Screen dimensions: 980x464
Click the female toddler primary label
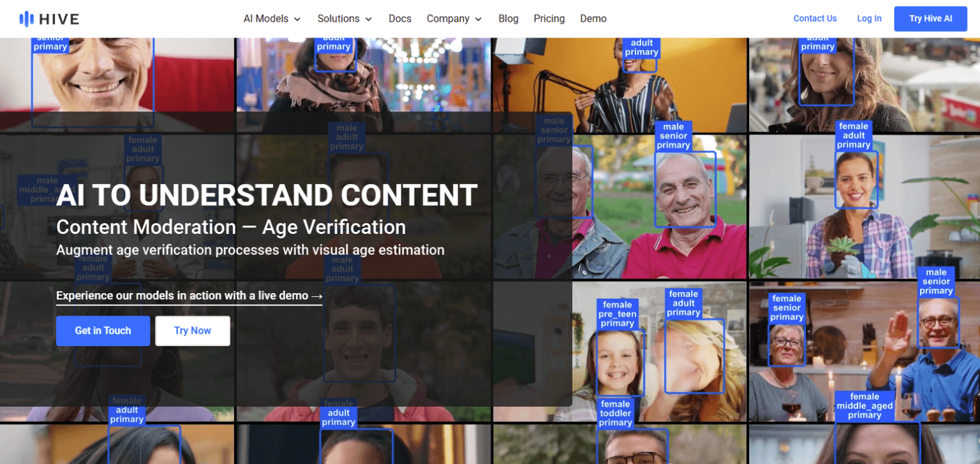click(616, 412)
